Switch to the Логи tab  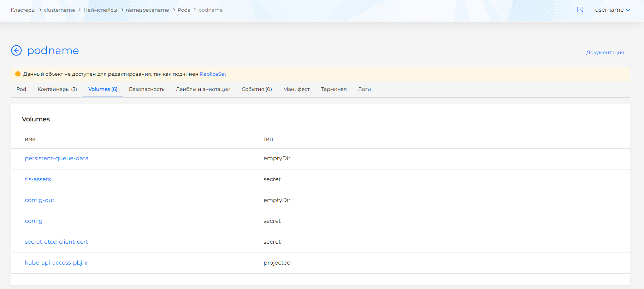click(364, 89)
